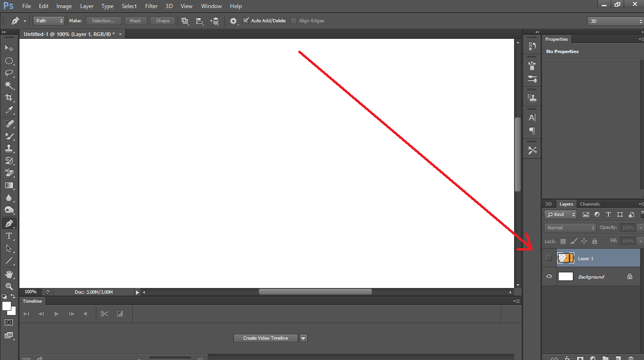Open the Normal blend mode dropdown

pyautogui.click(x=570, y=228)
